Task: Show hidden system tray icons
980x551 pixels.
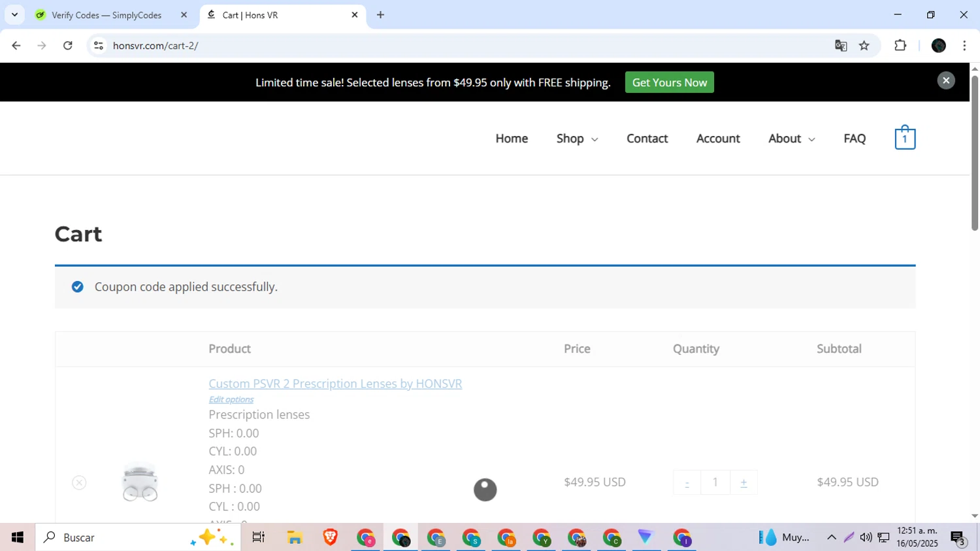Action: coord(831,537)
